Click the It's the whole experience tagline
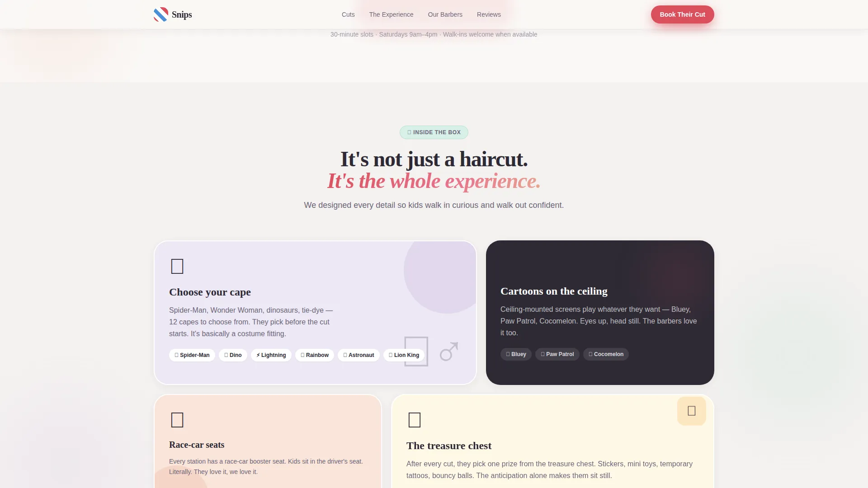 (434, 181)
